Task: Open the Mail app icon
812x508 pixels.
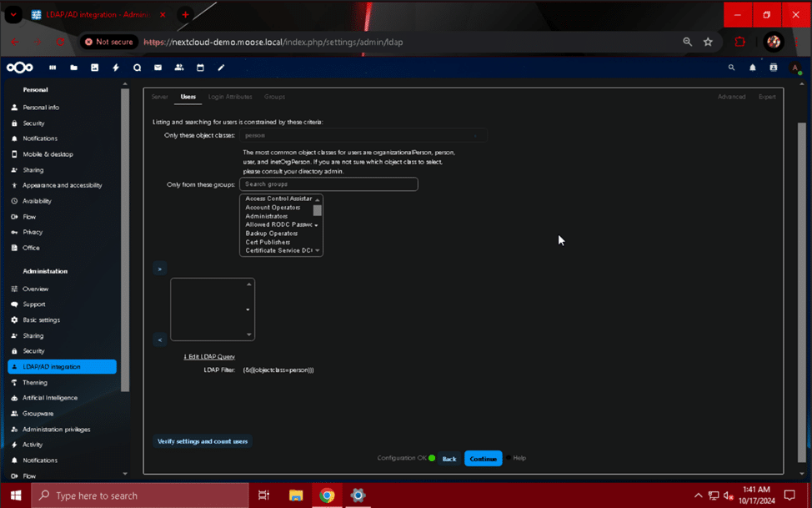Action: pyautogui.click(x=158, y=68)
